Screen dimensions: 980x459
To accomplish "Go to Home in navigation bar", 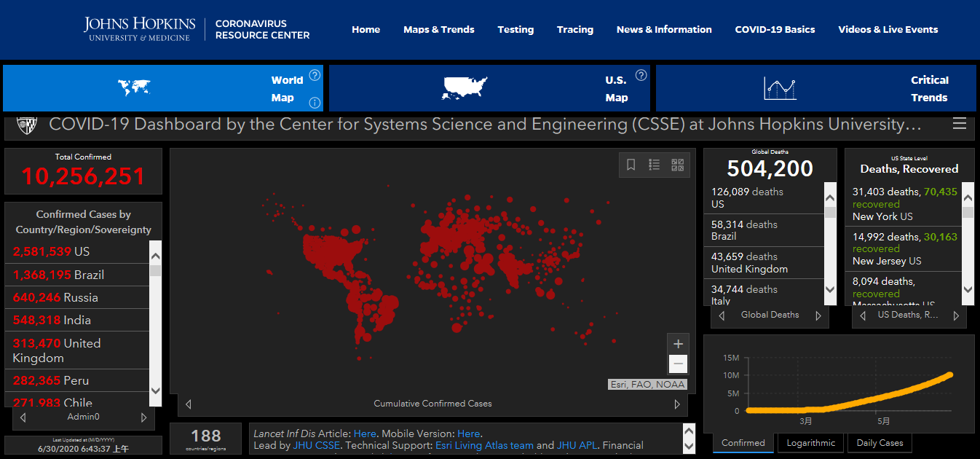I will [x=365, y=30].
